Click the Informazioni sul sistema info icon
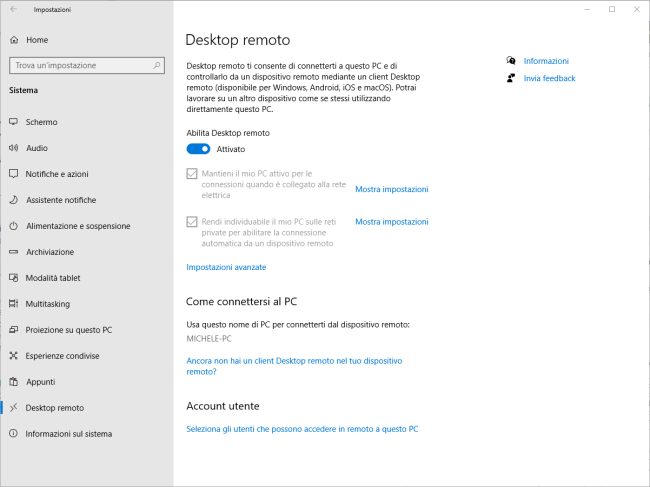The height and width of the screenshot is (487, 650). pyautogui.click(x=14, y=434)
